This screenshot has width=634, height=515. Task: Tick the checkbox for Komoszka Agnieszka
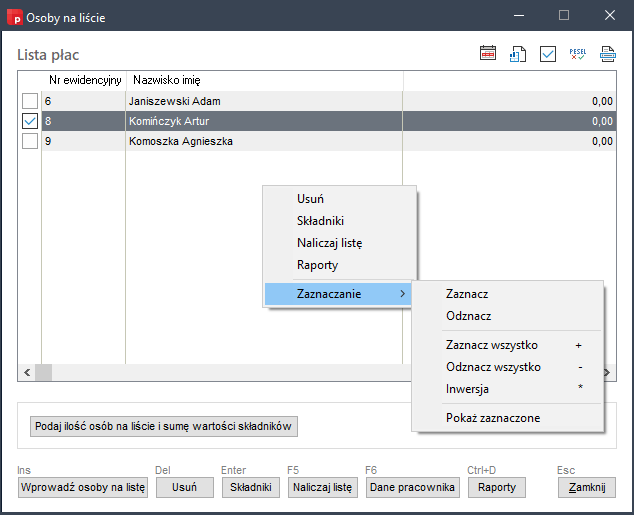(30, 141)
